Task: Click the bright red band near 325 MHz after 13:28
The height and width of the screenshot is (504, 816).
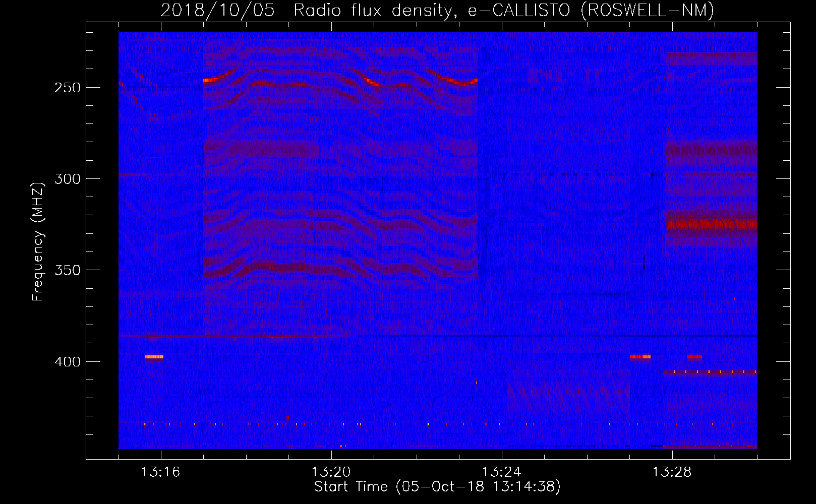Action: click(x=712, y=223)
